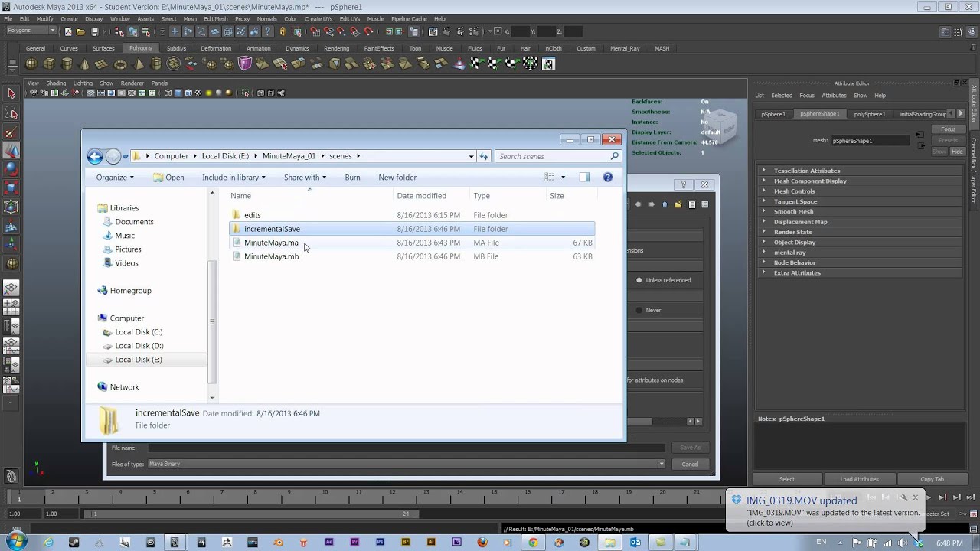Image resolution: width=980 pixels, height=551 pixels.
Task: Open the Explorer view options dropdown arrow
Action: (563, 178)
